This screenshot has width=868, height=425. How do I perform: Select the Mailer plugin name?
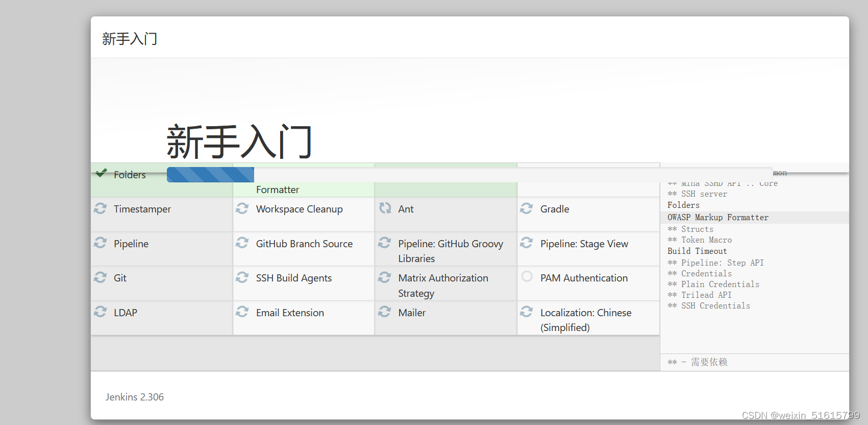tap(412, 313)
